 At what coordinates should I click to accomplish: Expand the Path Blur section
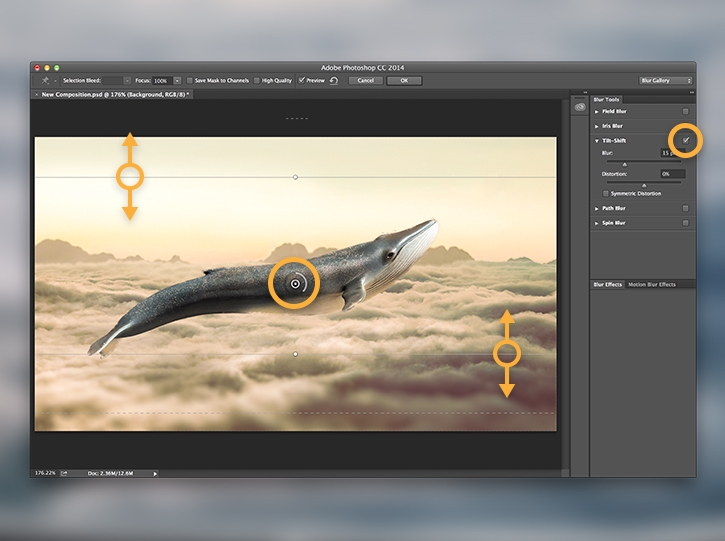tap(596, 209)
